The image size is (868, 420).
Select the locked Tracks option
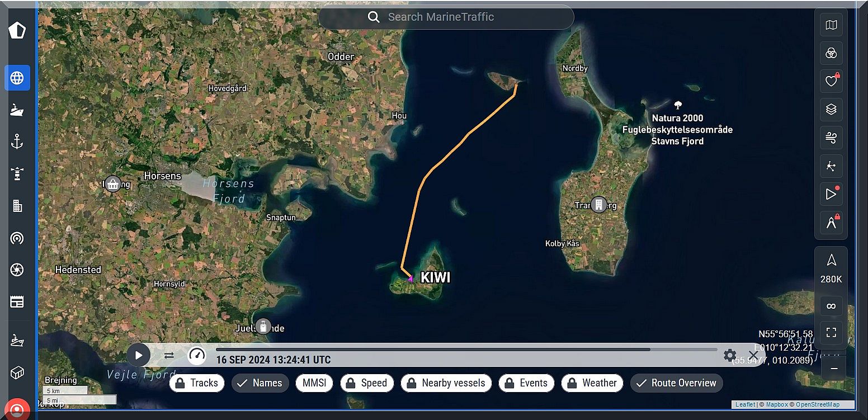[x=197, y=383]
